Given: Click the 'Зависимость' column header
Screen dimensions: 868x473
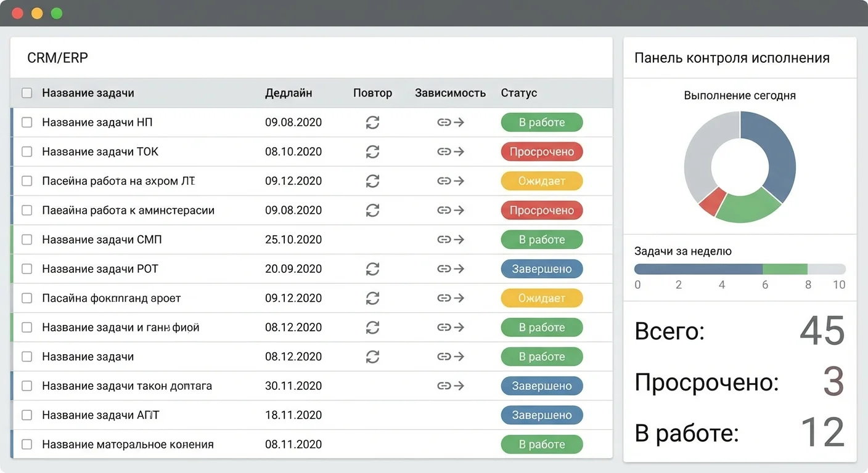Looking at the screenshot, I should tap(451, 93).
